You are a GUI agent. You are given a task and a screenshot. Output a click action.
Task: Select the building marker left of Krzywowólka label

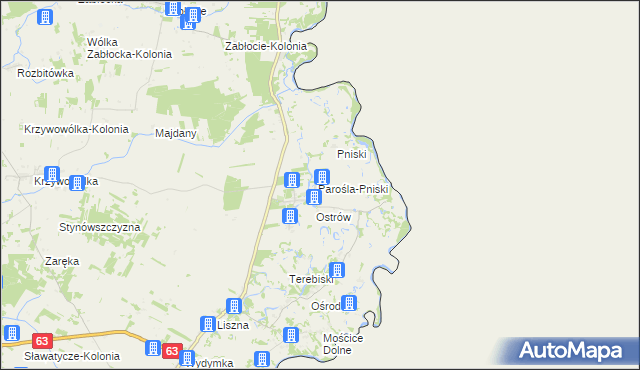click(x=52, y=174)
